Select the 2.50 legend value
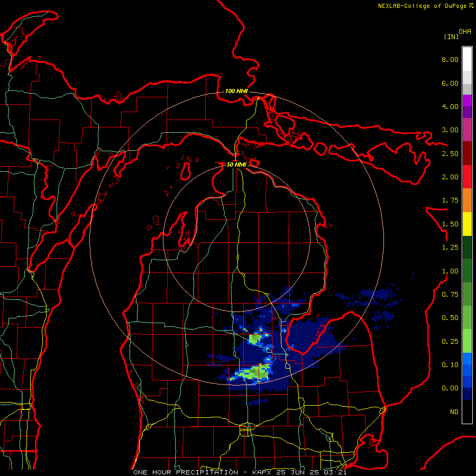The width and height of the screenshot is (476, 476). pyautogui.click(x=450, y=153)
